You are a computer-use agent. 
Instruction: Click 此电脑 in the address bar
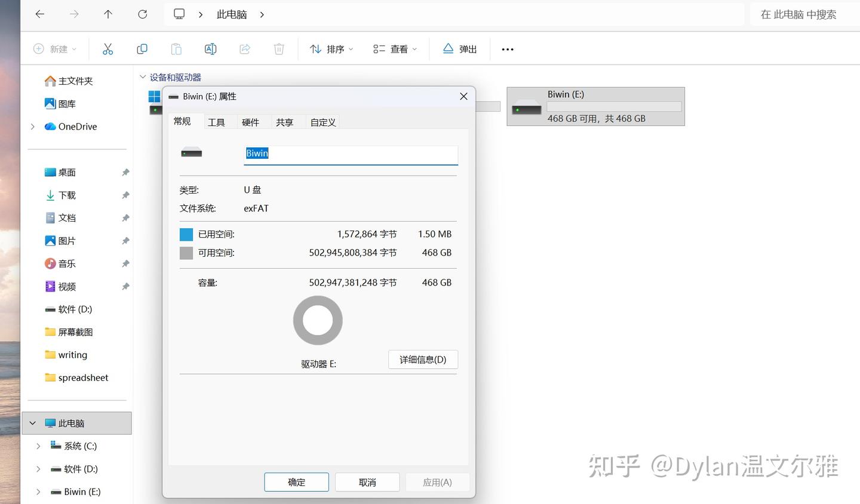[232, 14]
